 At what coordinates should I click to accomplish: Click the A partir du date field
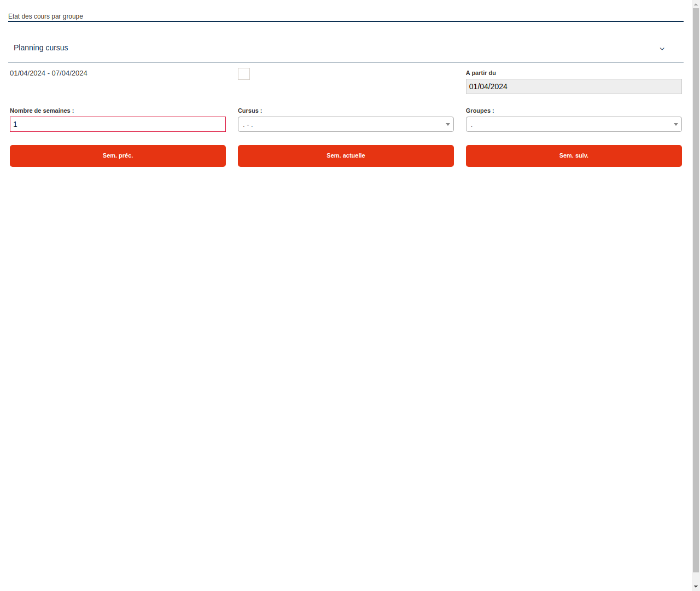coord(574,86)
